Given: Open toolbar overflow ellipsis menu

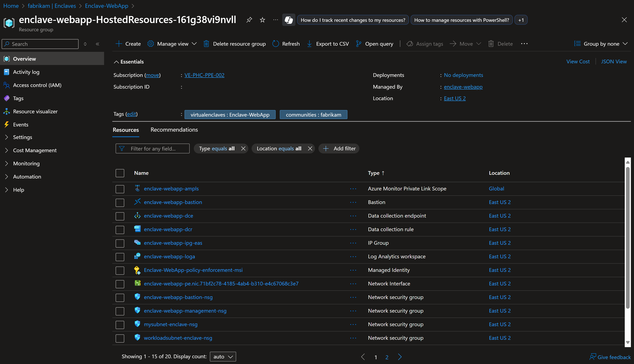Looking at the screenshot, I should coord(524,44).
